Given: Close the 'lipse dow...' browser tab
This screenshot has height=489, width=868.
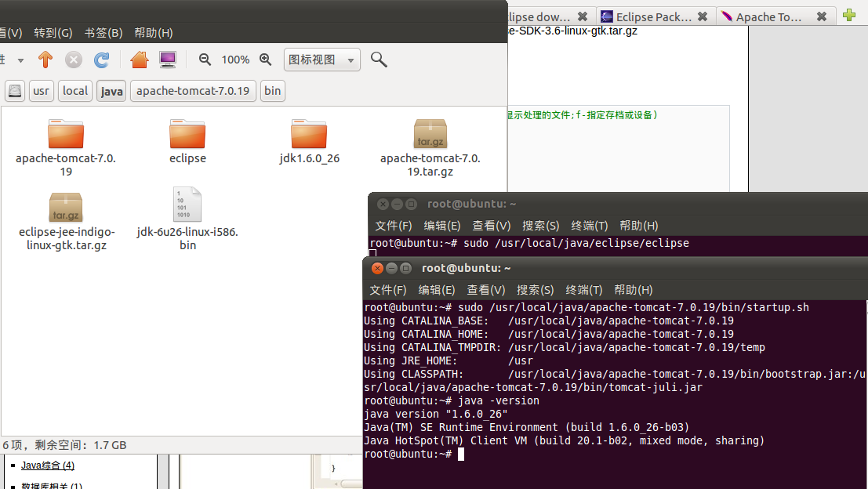Looking at the screenshot, I should 583,16.
